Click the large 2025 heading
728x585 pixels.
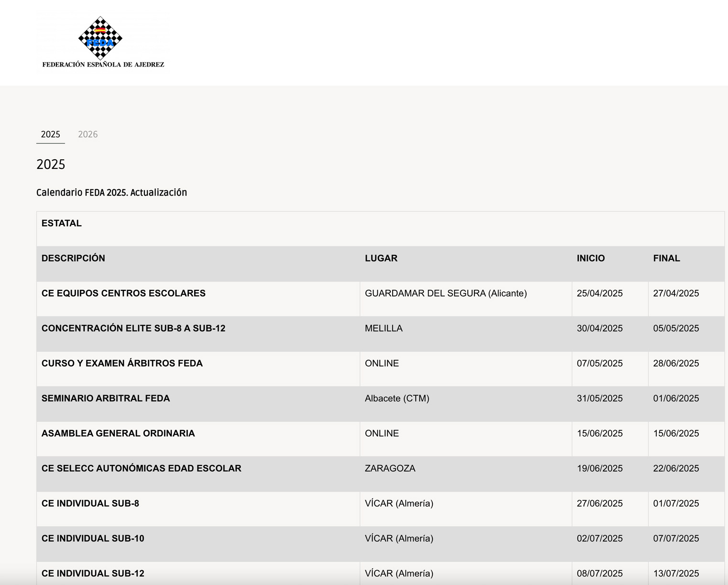tap(51, 164)
